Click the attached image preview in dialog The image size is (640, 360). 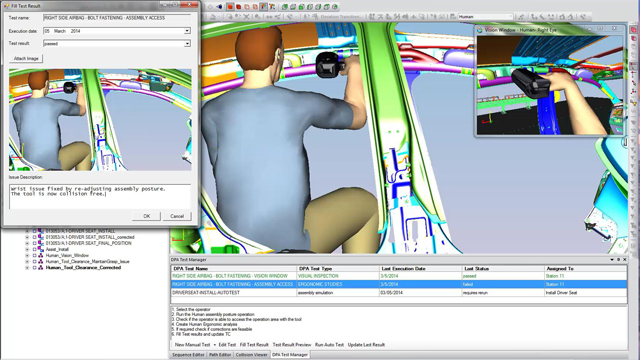click(100, 120)
